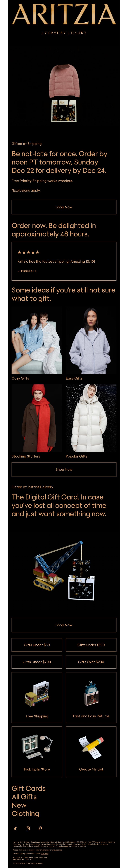Image resolution: width=128 pixels, height=868 pixels.
Task: Open Gifts Under $100
Action: pyautogui.click(x=91, y=645)
